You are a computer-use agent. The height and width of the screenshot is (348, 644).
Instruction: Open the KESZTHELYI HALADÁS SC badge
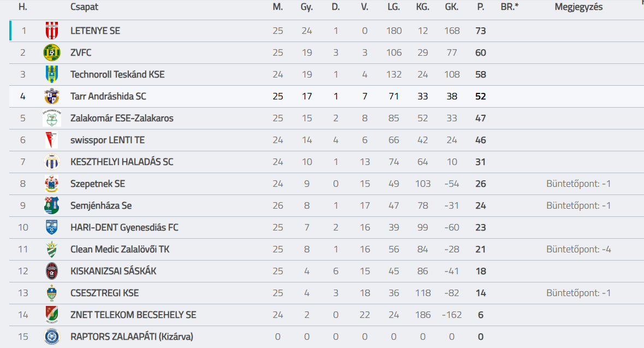[x=52, y=162]
